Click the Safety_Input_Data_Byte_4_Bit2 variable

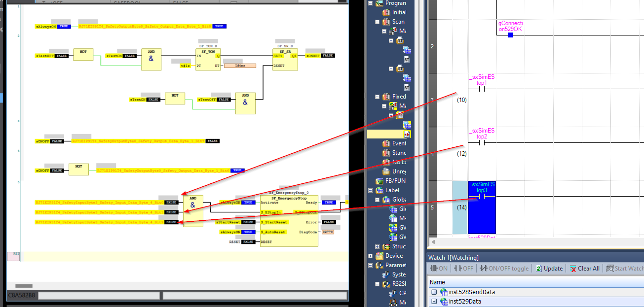pos(100,222)
